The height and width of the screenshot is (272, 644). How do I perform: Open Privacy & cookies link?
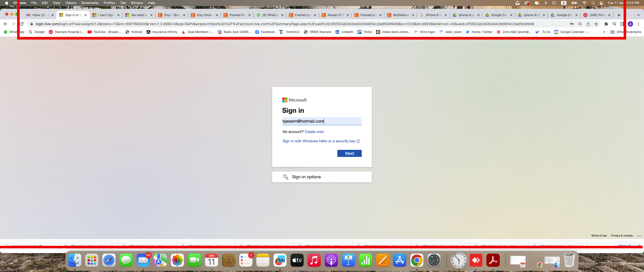[622, 236]
